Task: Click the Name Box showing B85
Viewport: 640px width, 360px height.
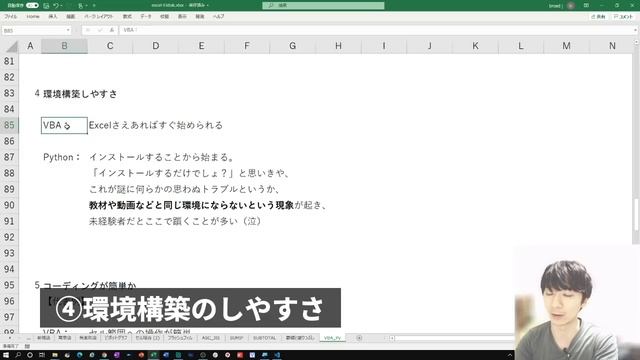Action: pos(33,30)
